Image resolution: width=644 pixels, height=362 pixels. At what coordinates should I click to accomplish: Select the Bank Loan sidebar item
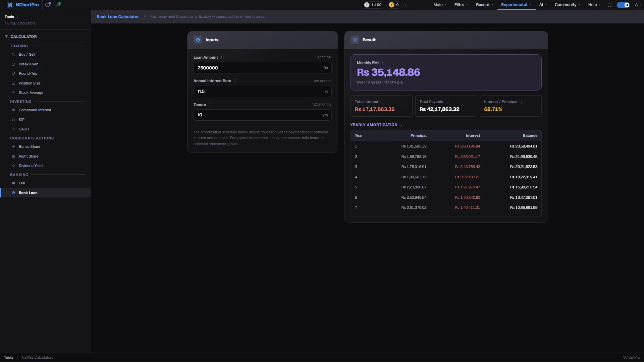pos(45,193)
